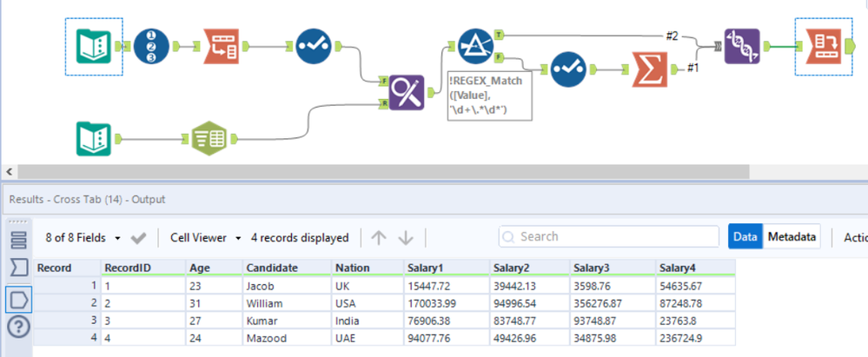Click the 356276.87 salary cell

click(613, 303)
